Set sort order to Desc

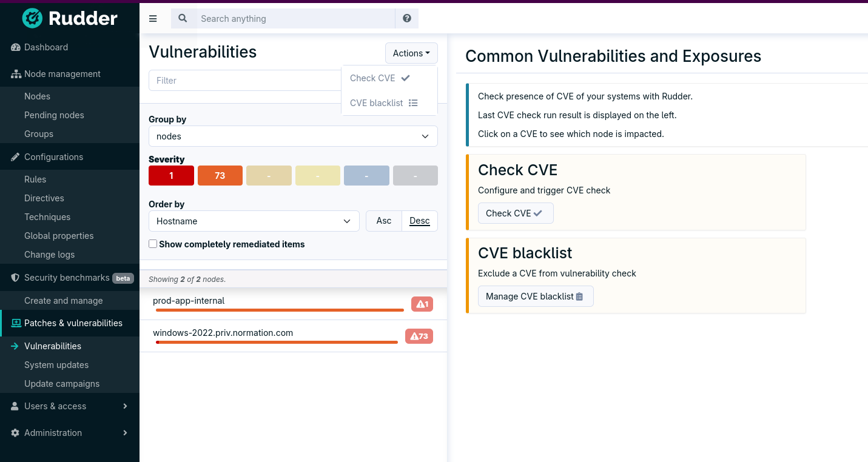[420, 221]
